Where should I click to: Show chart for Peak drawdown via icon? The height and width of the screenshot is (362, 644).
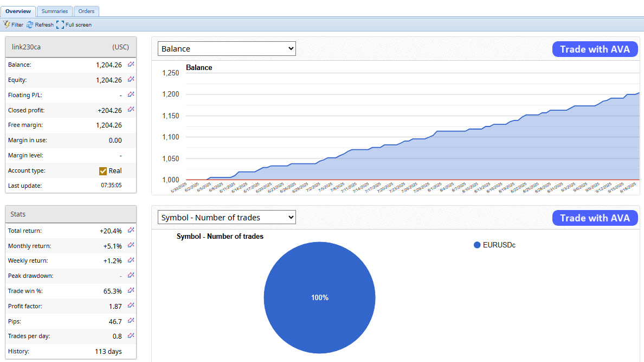click(x=131, y=276)
